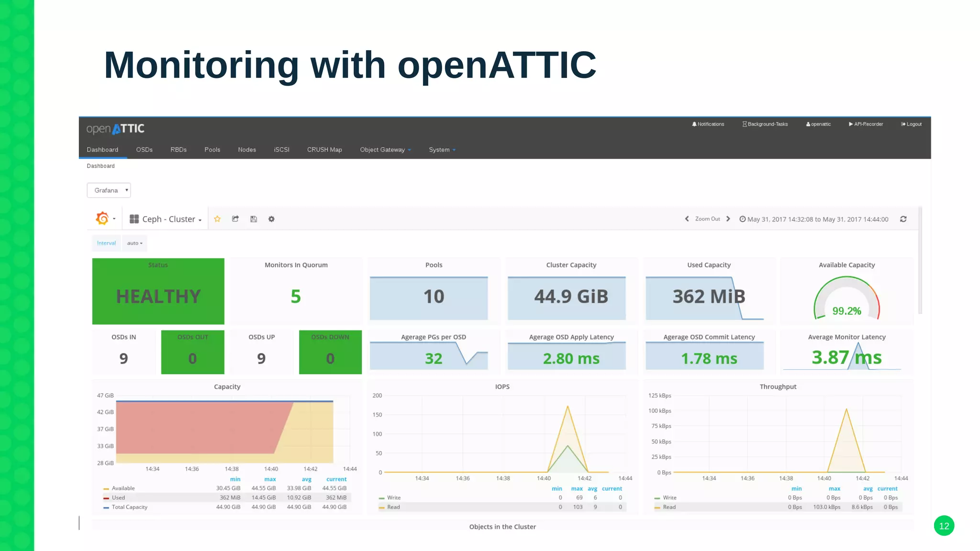980x551 pixels.
Task: Star the Ceph - Cluster dashboard
Action: 217,219
